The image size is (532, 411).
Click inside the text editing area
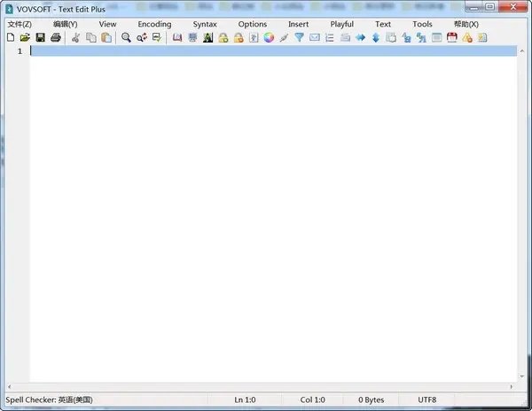[266, 213]
